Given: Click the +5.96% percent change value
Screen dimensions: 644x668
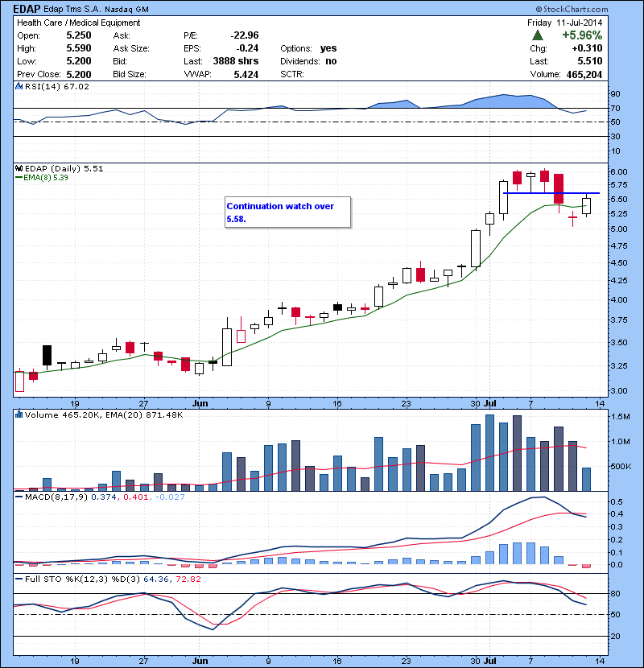Looking at the screenshot, I should coord(582,35).
